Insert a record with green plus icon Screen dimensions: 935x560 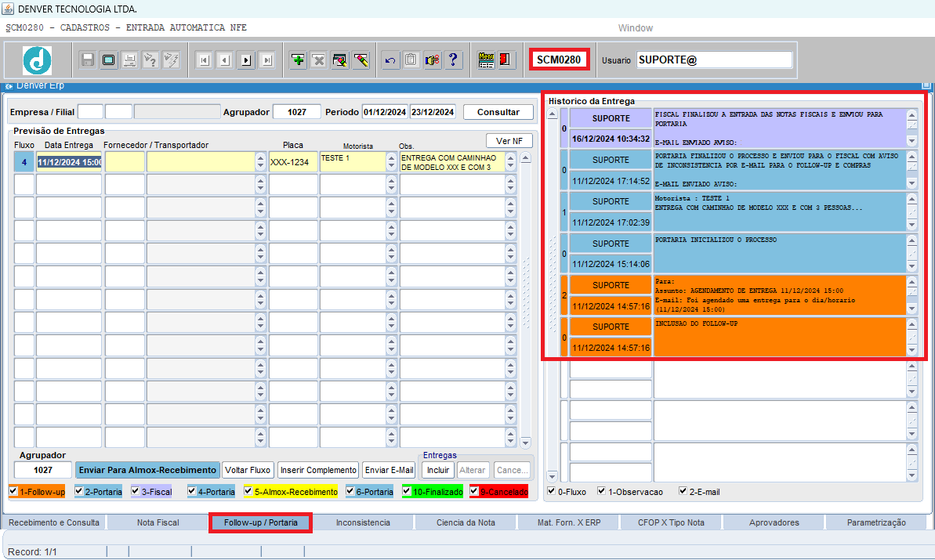tap(298, 60)
